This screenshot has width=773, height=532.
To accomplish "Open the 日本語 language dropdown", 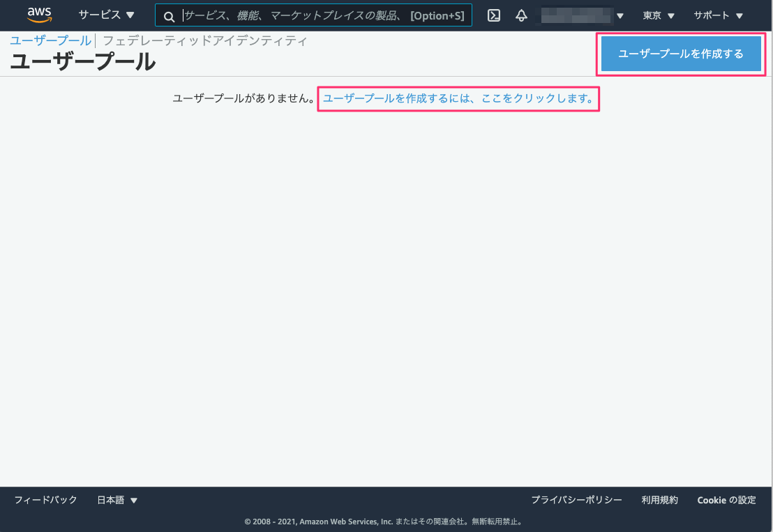I will coord(117,500).
